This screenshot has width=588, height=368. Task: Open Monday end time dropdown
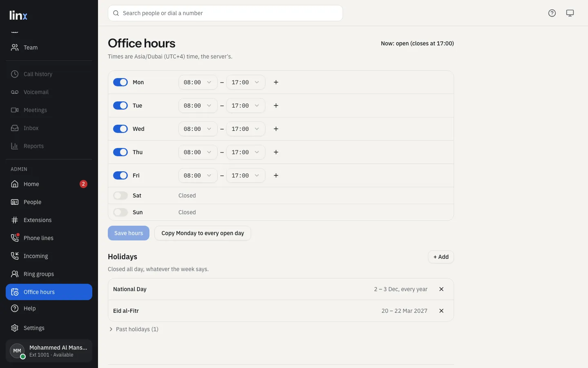pyautogui.click(x=246, y=82)
